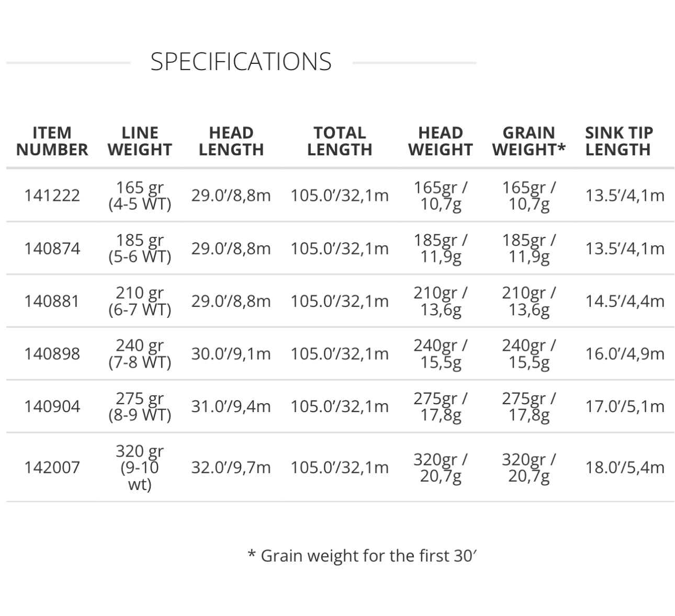Click the Grain Weight* column header
The width and height of the screenshot is (675, 616).
[528, 141]
